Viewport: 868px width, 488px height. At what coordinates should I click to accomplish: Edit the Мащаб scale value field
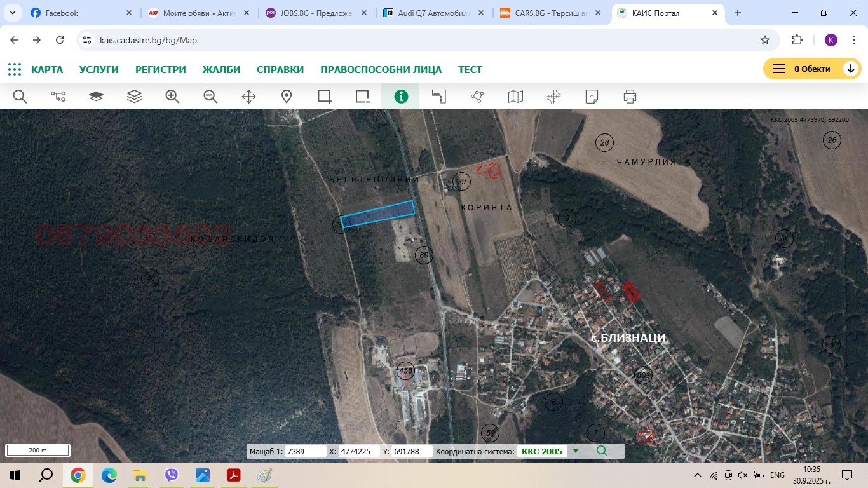(307, 451)
